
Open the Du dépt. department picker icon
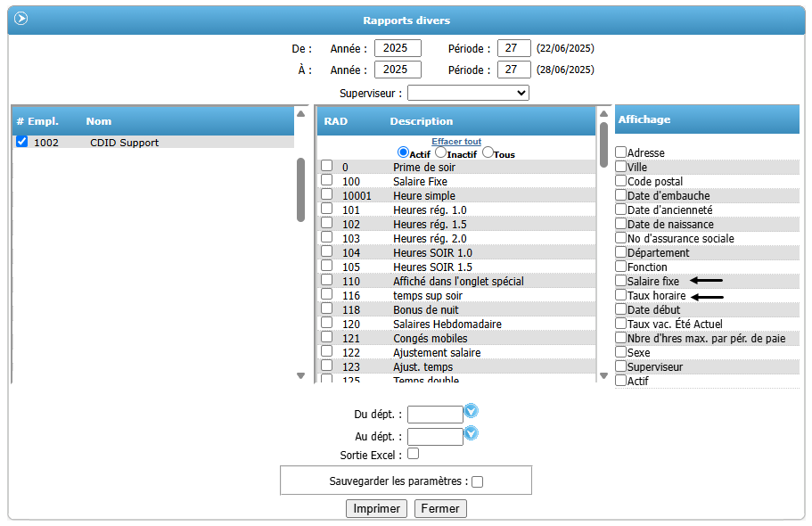click(x=472, y=411)
